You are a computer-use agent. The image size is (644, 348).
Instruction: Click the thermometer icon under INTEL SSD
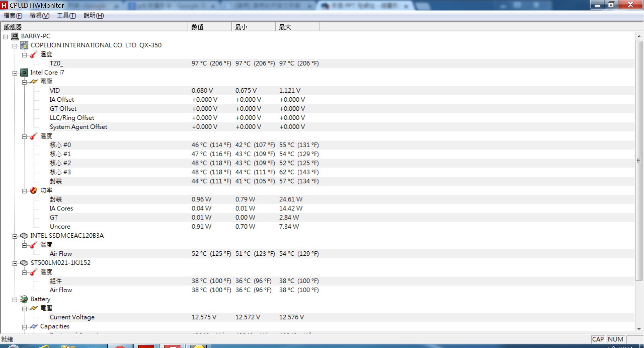tap(34, 245)
